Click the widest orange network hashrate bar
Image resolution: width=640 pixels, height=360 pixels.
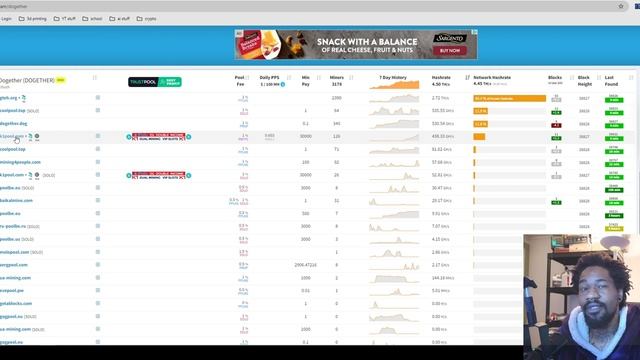tap(509, 98)
